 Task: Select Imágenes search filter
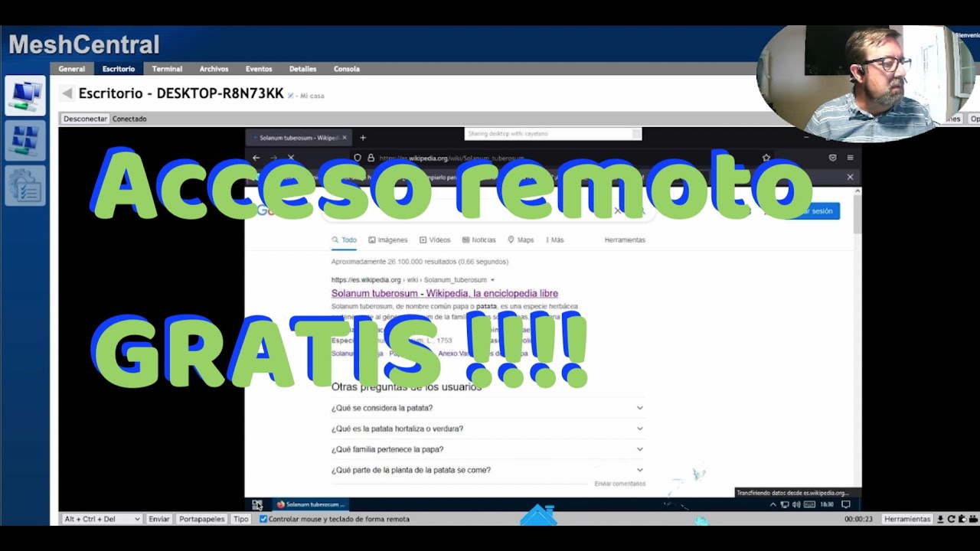[388, 240]
